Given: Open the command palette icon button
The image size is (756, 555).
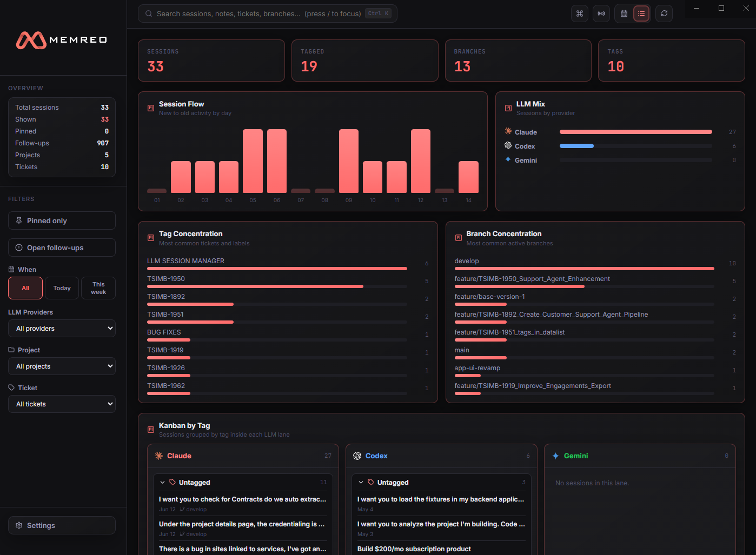Looking at the screenshot, I should (580, 14).
